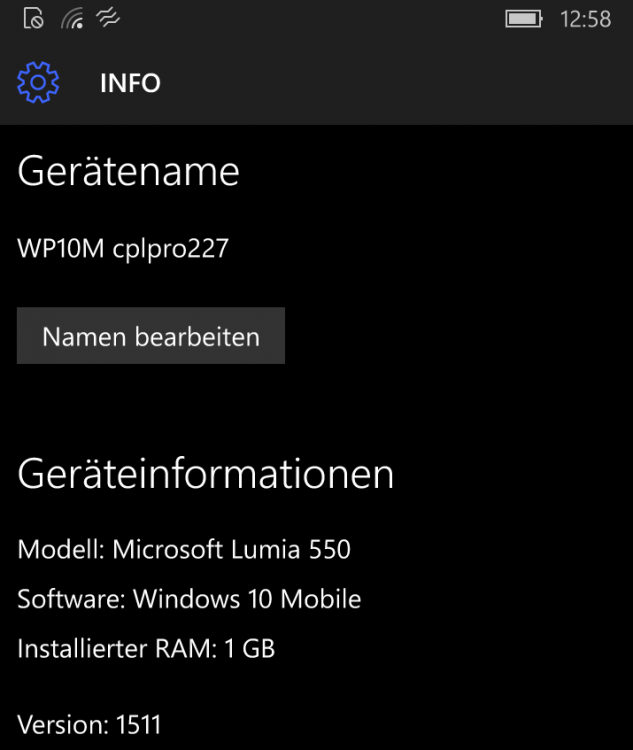
Task: Select Installierter RAM: 1 GB line
Action: pos(146,649)
